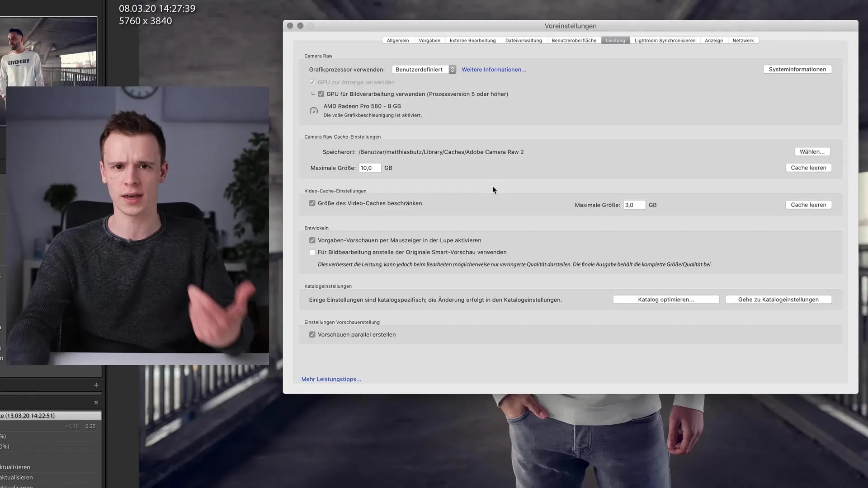This screenshot has height=488, width=868.
Task: Open Grafikprozessor Benutzerdefiniert dropdown
Action: pyautogui.click(x=424, y=70)
